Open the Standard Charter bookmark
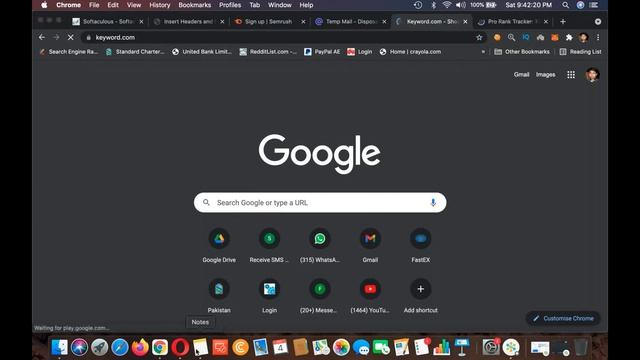The width and height of the screenshot is (640, 360). click(x=135, y=52)
